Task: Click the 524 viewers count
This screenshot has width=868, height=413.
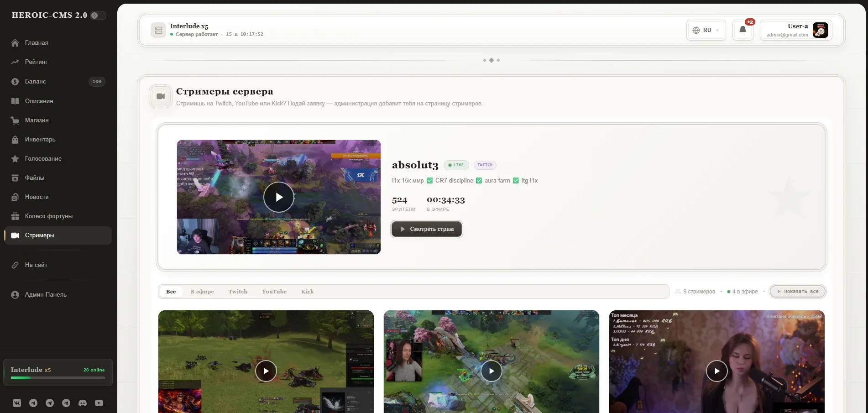Action: [399, 200]
